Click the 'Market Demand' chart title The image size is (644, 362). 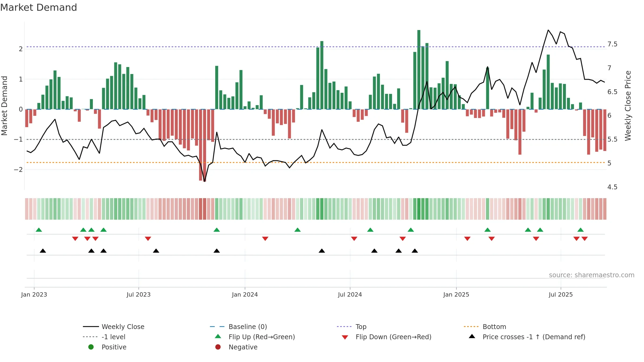pos(39,8)
